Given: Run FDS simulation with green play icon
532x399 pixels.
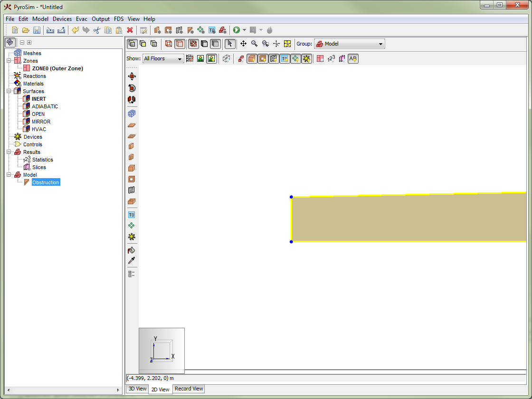Looking at the screenshot, I should pos(237,30).
